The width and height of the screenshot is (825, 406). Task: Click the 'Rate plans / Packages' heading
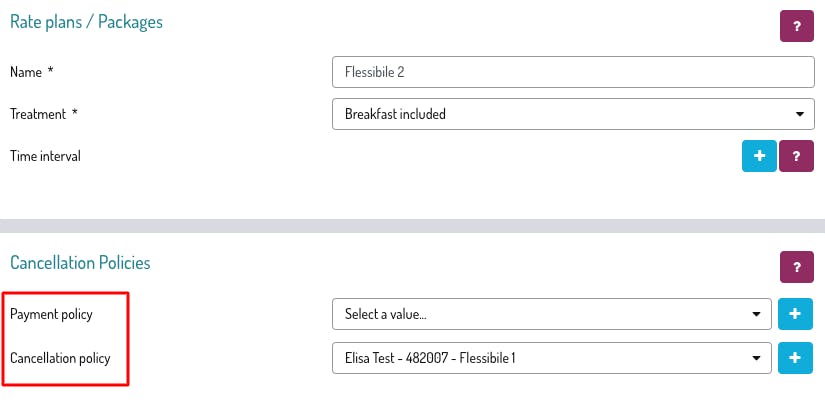tap(86, 22)
